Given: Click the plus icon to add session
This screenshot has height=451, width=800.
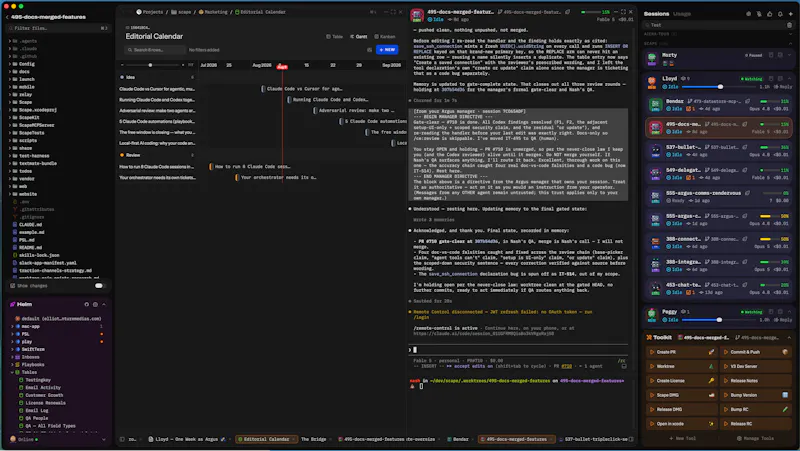Looking at the screenshot, I should pos(791,14).
